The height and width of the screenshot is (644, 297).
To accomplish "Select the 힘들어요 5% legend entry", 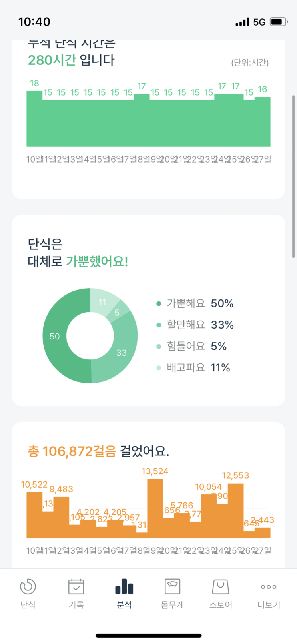I will coord(192,346).
